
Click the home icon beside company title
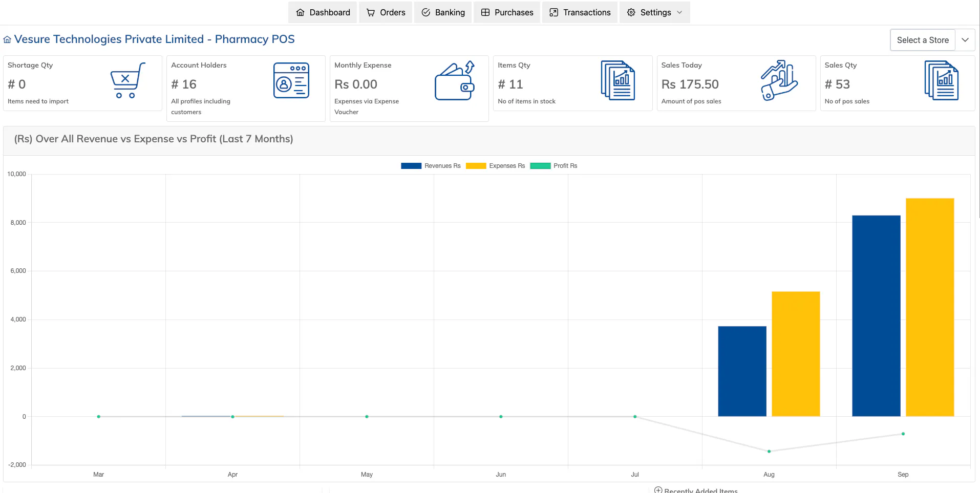tap(7, 40)
